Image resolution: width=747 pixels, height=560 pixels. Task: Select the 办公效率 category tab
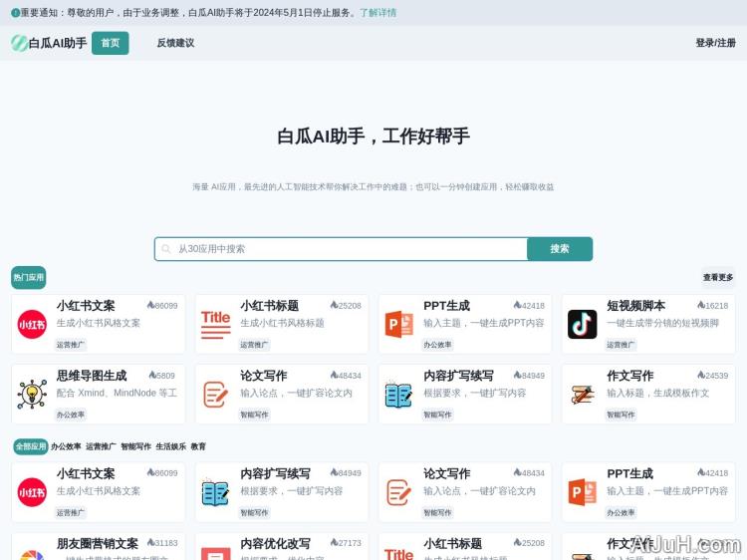click(66, 446)
